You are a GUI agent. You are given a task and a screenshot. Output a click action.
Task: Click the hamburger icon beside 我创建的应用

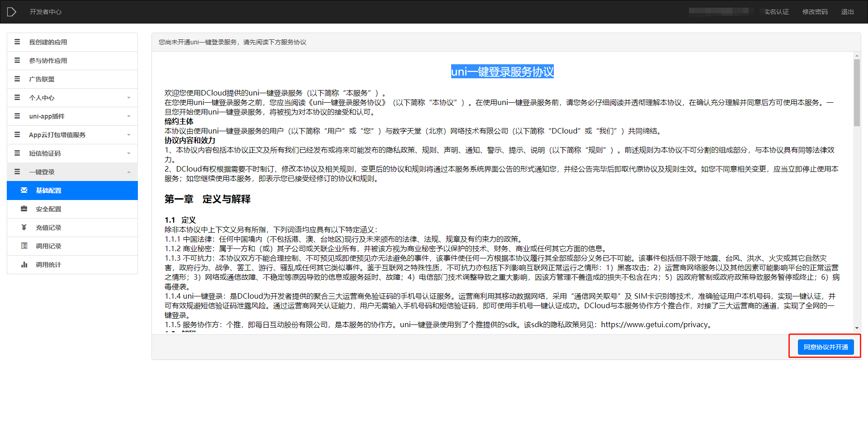pos(17,42)
